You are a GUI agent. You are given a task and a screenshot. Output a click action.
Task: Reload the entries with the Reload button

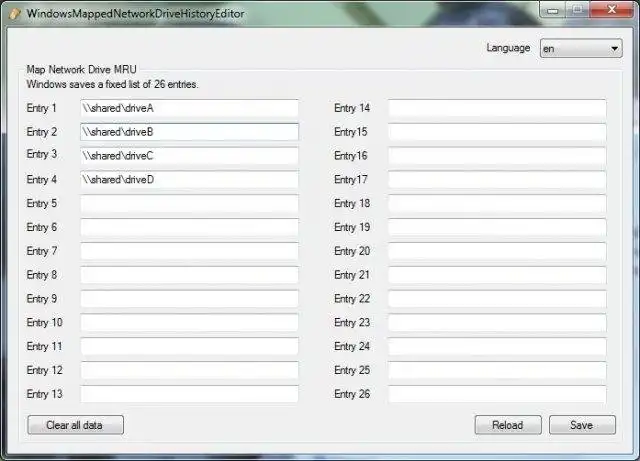(x=508, y=425)
